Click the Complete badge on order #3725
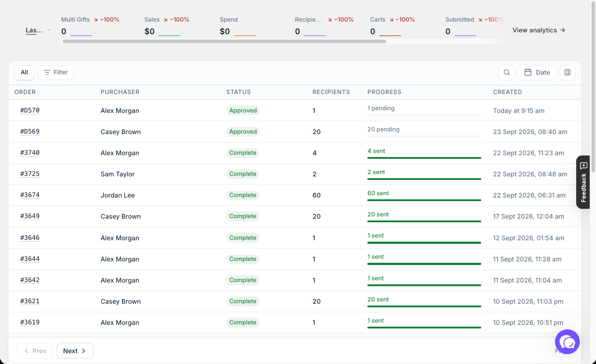 click(243, 174)
